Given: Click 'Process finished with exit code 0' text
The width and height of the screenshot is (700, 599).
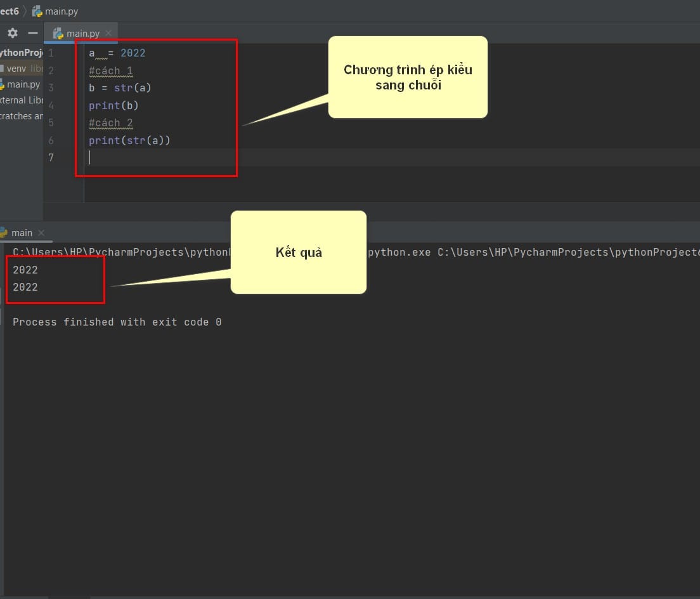Looking at the screenshot, I should (x=117, y=322).
